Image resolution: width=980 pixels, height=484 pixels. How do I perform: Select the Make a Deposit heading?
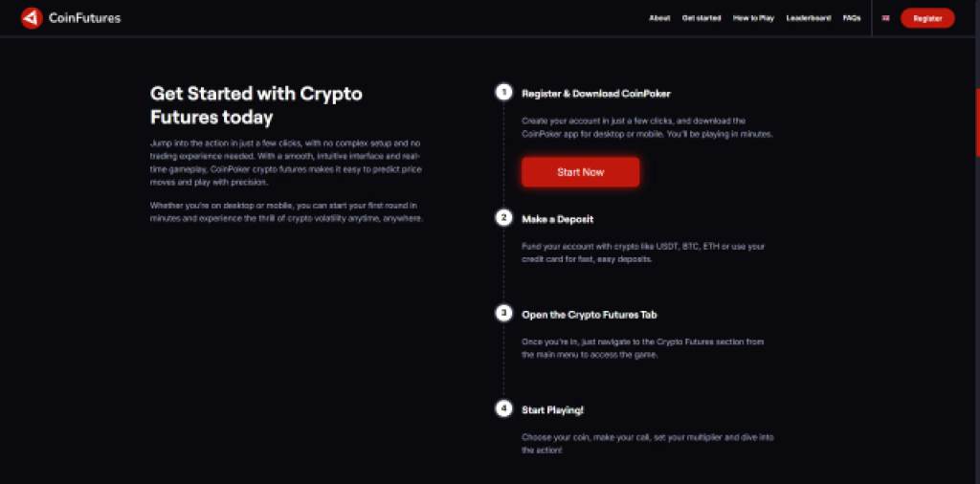558,219
